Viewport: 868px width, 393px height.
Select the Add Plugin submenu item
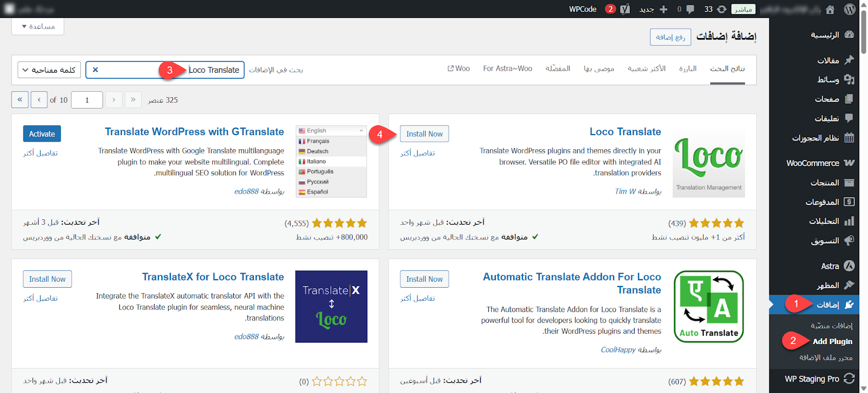[x=832, y=341]
